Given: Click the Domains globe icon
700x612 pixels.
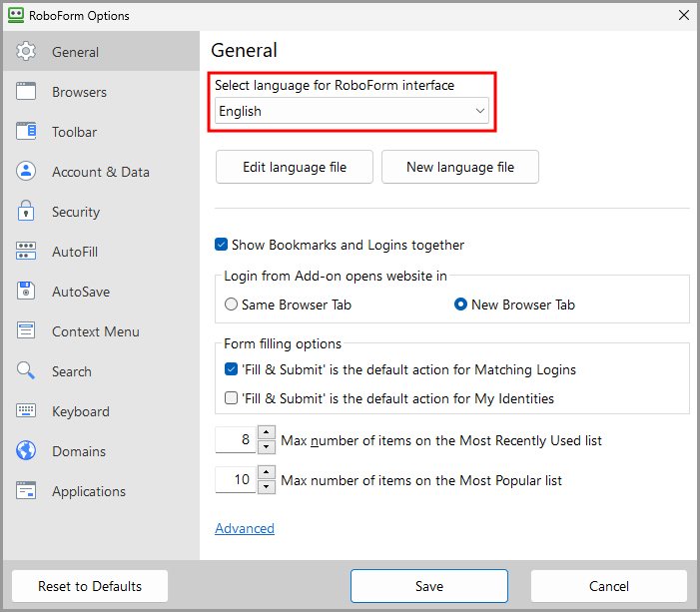Looking at the screenshot, I should 26,450.
